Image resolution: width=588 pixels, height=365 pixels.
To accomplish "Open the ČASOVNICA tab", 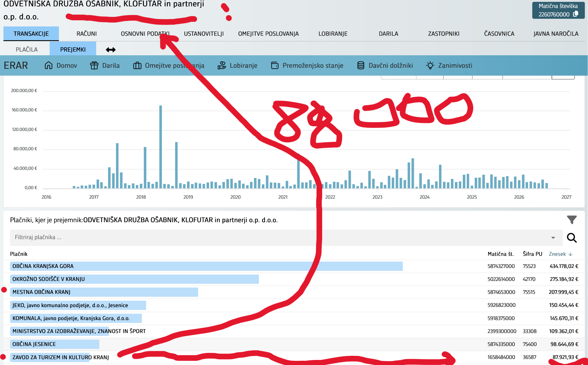I will click(499, 34).
